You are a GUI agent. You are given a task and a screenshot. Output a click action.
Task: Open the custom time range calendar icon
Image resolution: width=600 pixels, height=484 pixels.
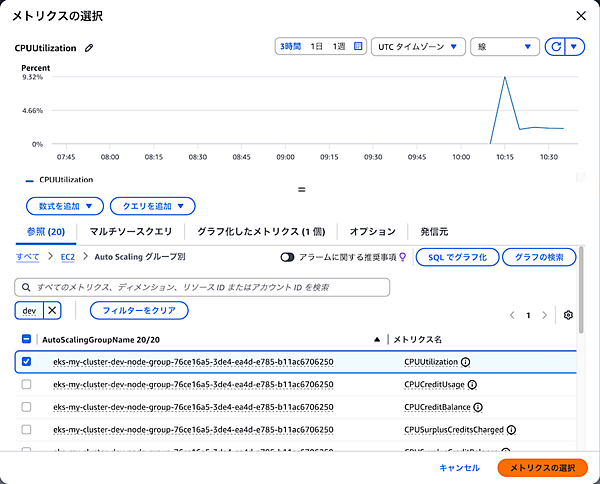click(358, 47)
